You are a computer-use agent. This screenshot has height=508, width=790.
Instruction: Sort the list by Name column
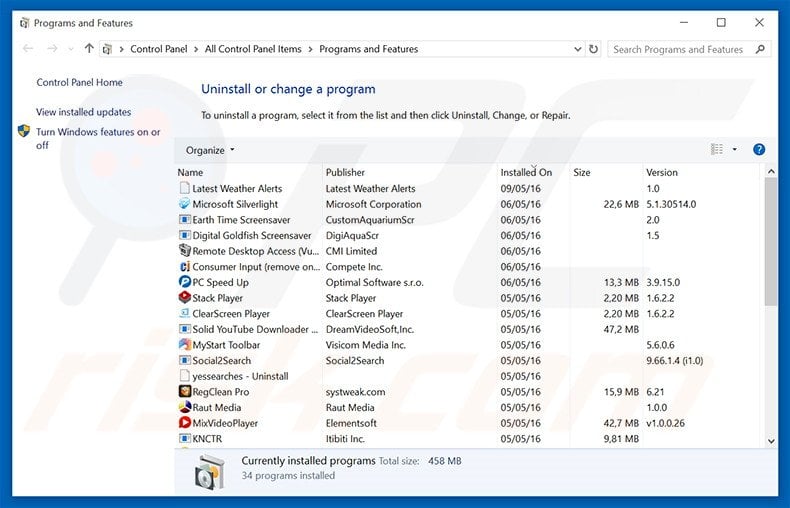tap(249, 172)
